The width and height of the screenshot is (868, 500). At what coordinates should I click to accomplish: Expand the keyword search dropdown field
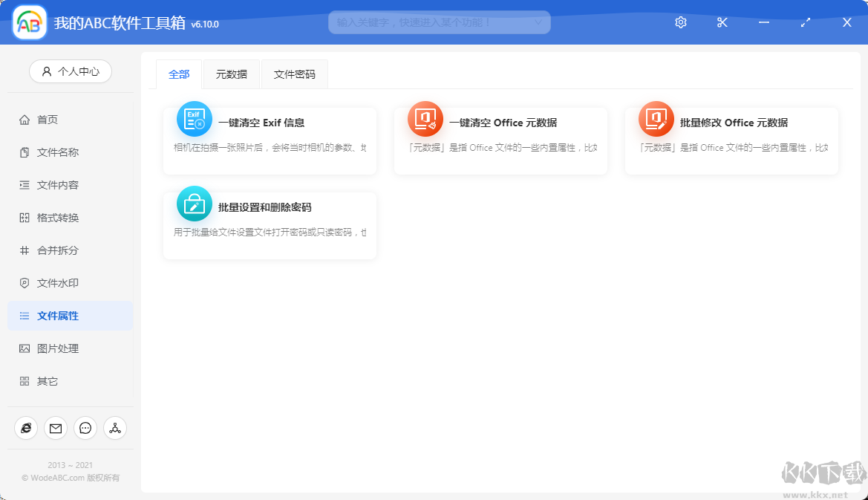tap(538, 22)
